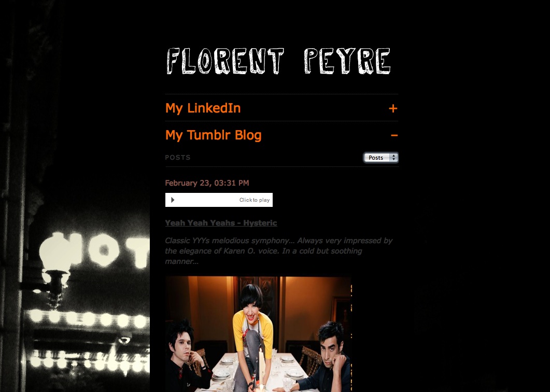Click the post description italic text
Viewport: 550px width, 392px height.
pos(278,250)
